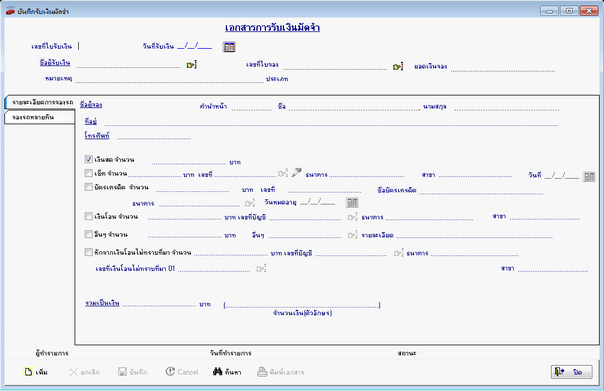The width and height of the screenshot is (604, 391).
Task: Click the ชื่อผู้รับเงิน link label
Action: (55, 63)
